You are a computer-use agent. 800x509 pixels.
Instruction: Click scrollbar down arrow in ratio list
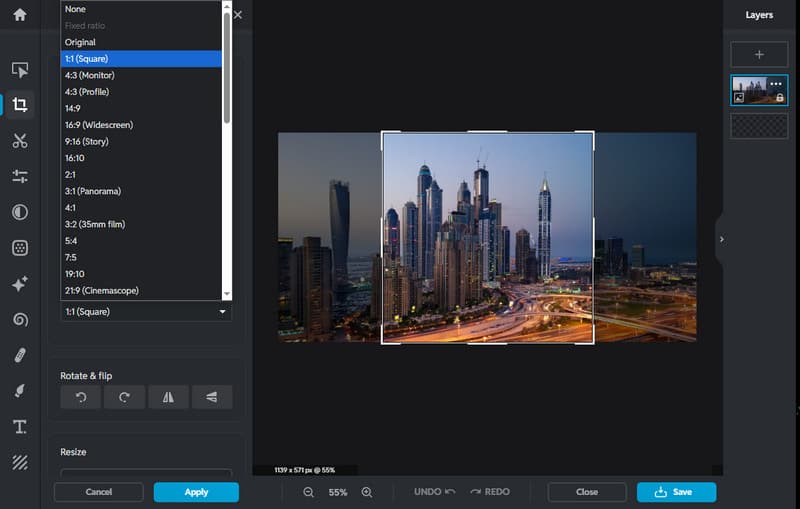pos(227,295)
